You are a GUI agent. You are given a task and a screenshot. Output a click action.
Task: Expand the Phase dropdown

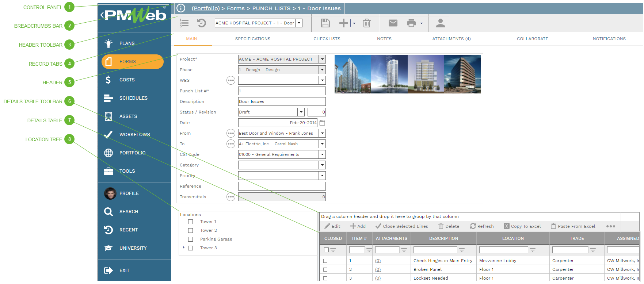(x=322, y=70)
